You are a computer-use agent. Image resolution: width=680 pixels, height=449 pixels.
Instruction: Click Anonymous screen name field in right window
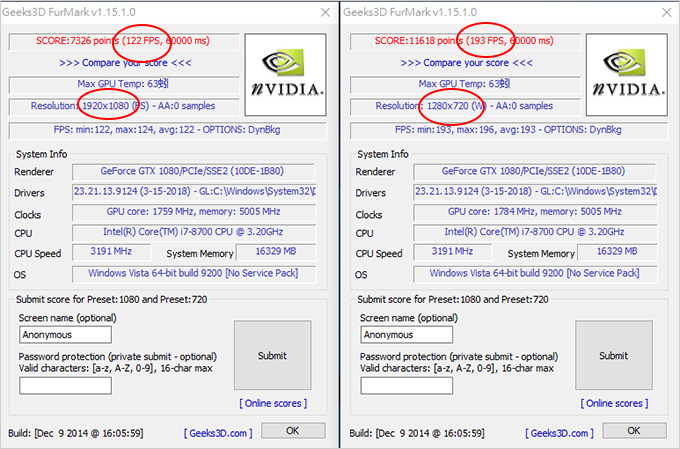click(407, 334)
